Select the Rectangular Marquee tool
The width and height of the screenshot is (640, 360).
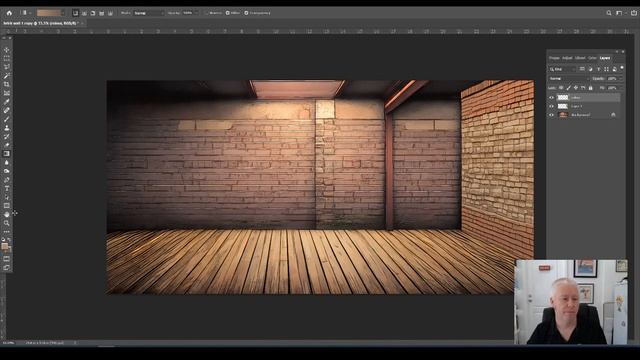7,58
